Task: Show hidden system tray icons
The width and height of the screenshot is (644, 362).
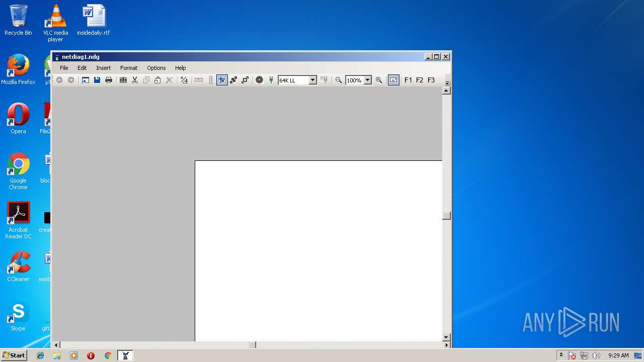Action: [x=561, y=355]
